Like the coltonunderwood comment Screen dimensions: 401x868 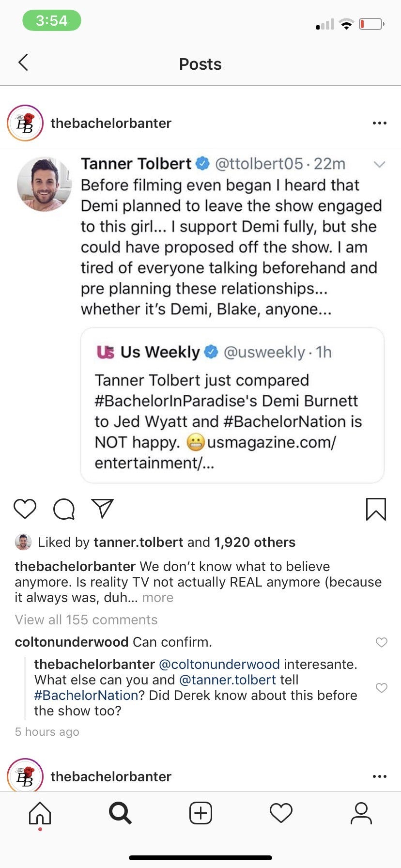click(x=382, y=642)
